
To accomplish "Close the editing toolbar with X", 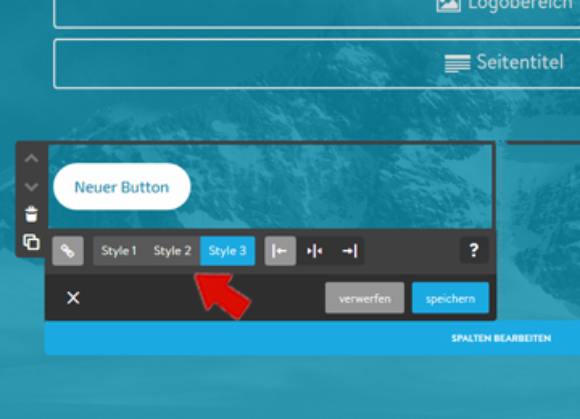I will (73, 298).
